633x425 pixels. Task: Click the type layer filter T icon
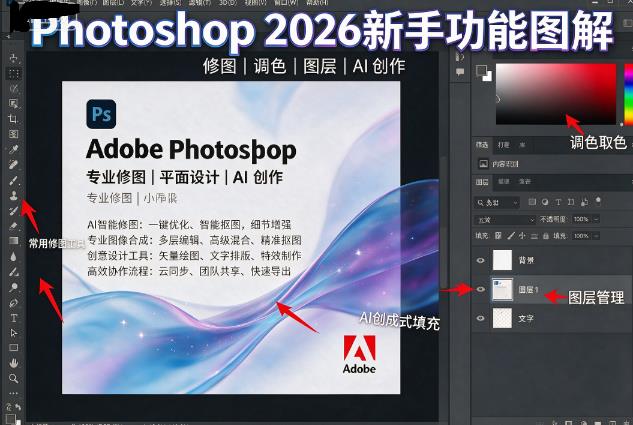(x=558, y=202)
